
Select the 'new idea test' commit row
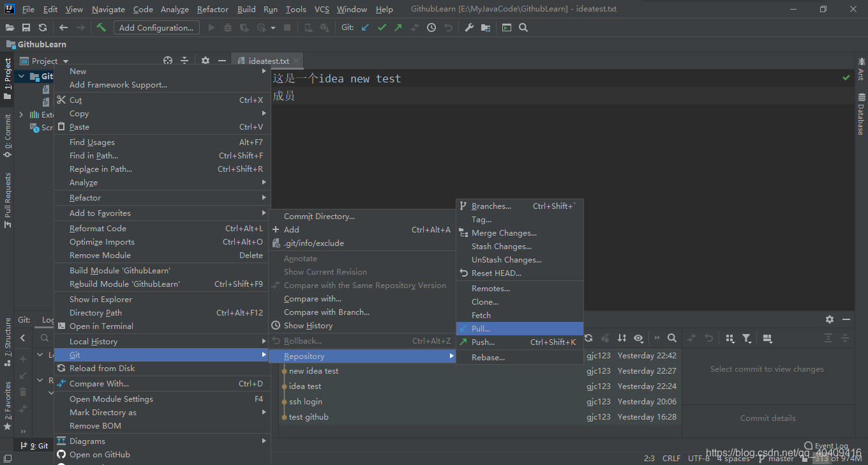479,371
